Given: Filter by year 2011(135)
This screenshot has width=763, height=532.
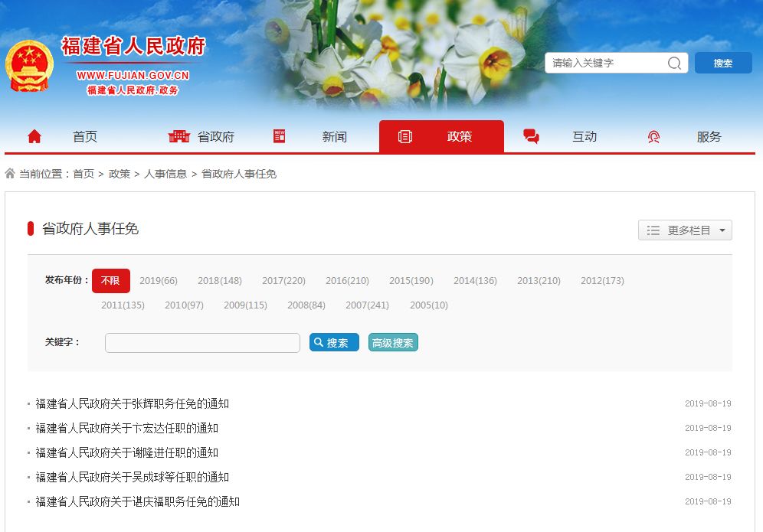Looking at the screenshot, I should pyautogui.click(x=123, y=305).
